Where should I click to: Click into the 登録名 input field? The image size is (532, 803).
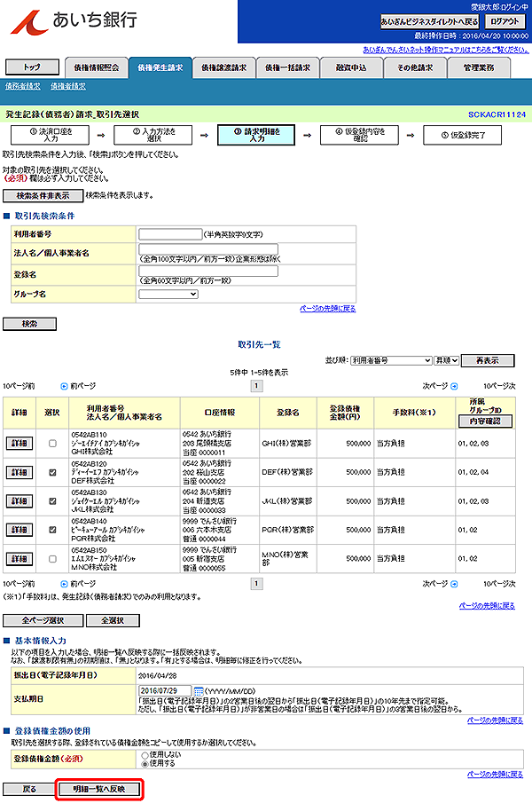[x=208, y=271]
